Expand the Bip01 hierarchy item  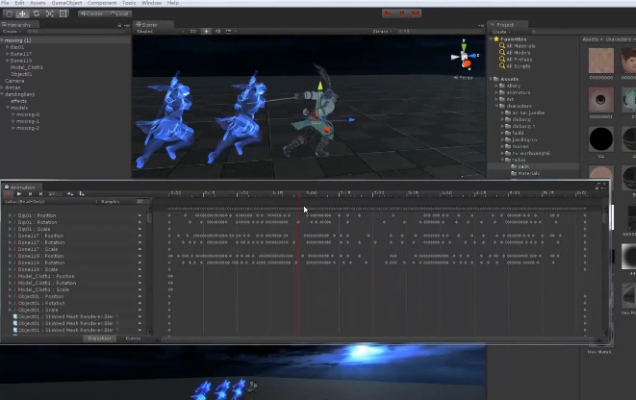(x=9, y=46)
